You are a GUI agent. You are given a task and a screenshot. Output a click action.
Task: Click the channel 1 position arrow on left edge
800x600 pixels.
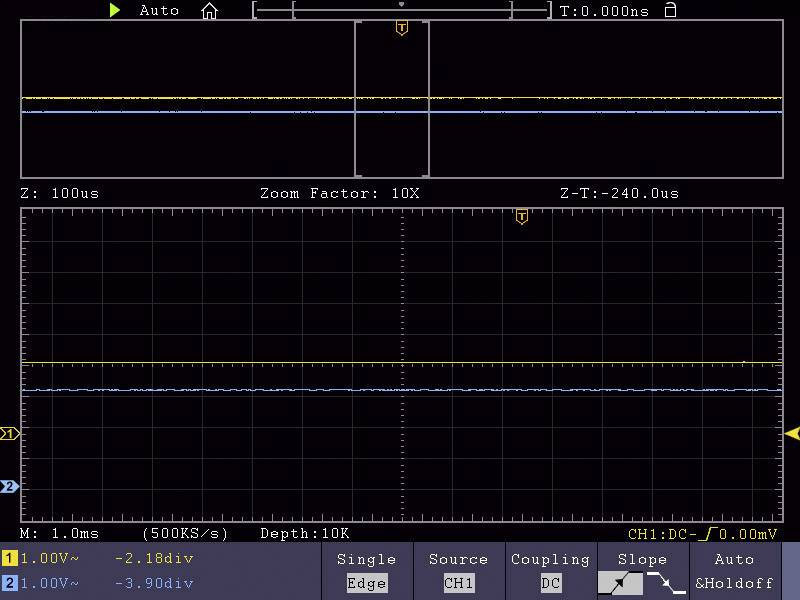click(x=10, y=434)
